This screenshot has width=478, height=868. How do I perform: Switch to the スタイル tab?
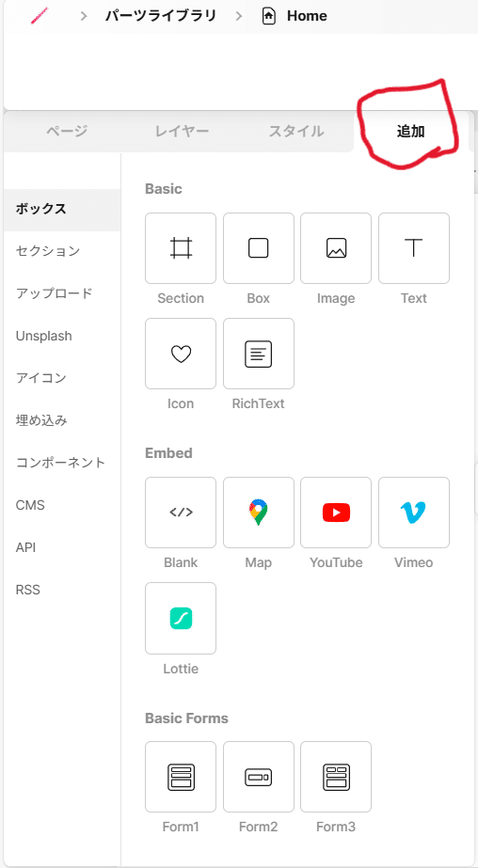[296, 132]
